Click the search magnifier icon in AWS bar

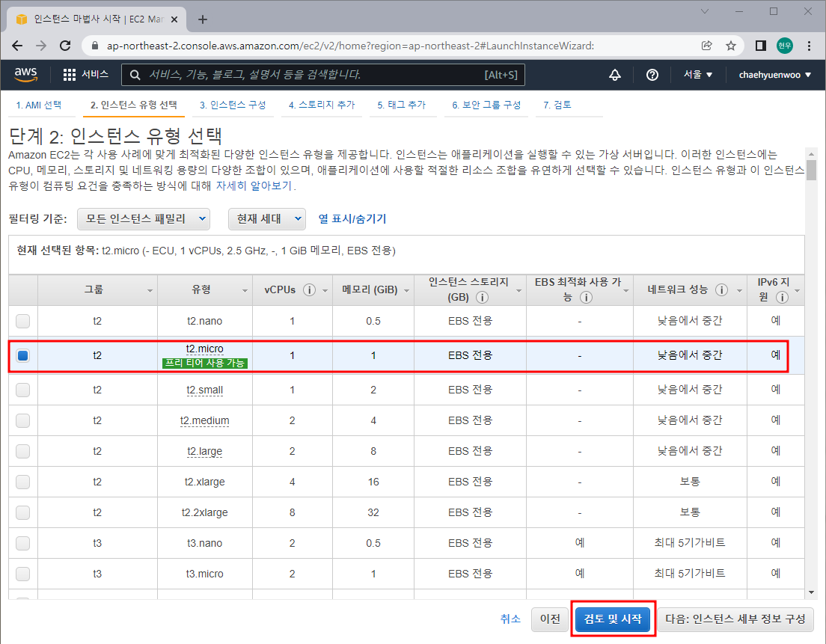135,75
